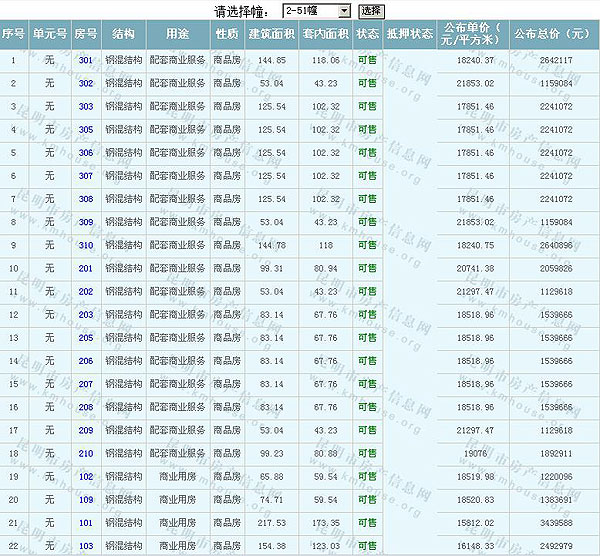Select room 103 link

click(x=86, y=546)
